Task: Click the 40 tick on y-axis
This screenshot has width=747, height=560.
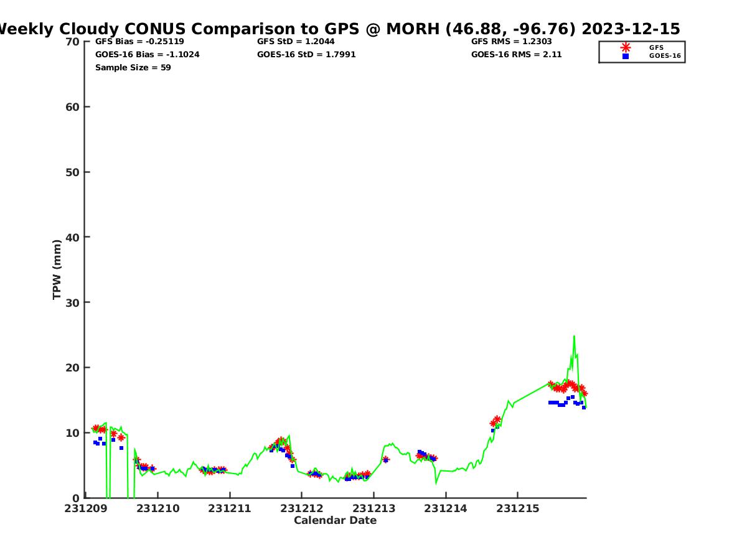Action: point(73,237)
